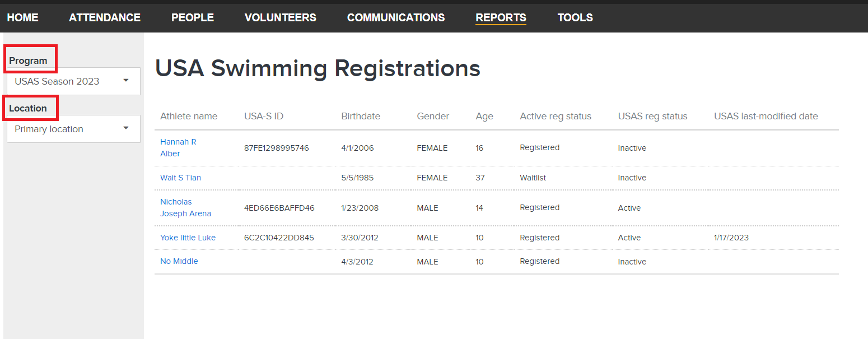Click the birthdate 4/1/2006
Screen dimensions: 868x339
coord(357,148)
